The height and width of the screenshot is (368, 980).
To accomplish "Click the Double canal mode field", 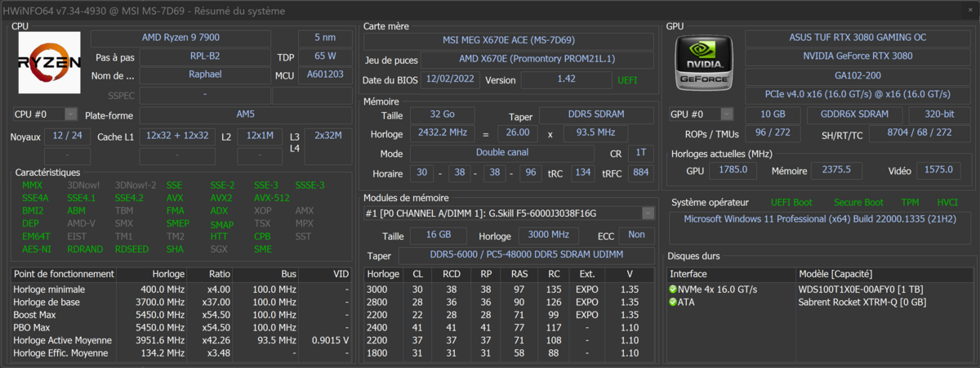I will point(501,153).
